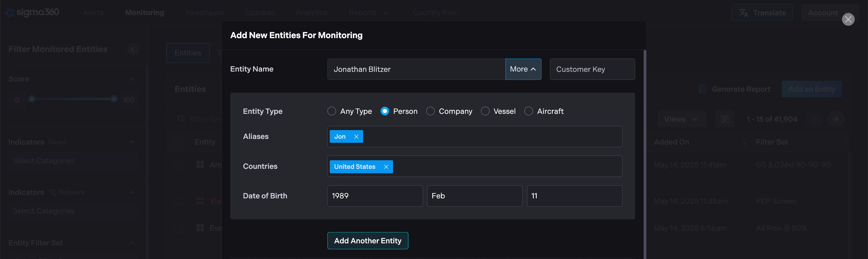Screen dimensions: 868x259
Task: Select the Company entity type
Action: pyautogui.click(x=430, y=111)
